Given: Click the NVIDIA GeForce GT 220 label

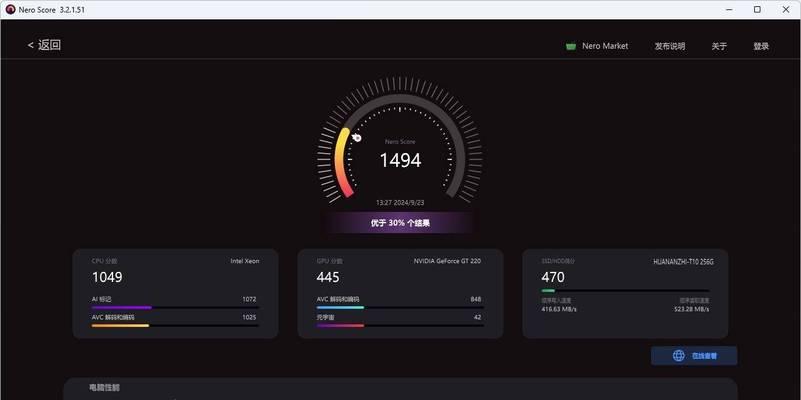Looking at the screenshot, I should click(447, 261).
